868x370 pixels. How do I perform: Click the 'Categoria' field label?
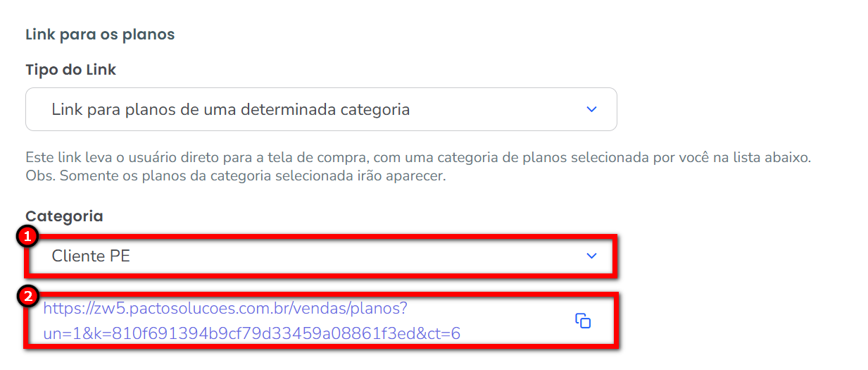click(64, 216)
